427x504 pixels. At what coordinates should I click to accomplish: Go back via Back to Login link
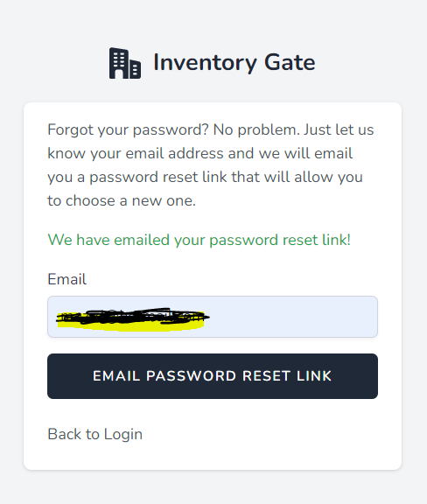94,434
